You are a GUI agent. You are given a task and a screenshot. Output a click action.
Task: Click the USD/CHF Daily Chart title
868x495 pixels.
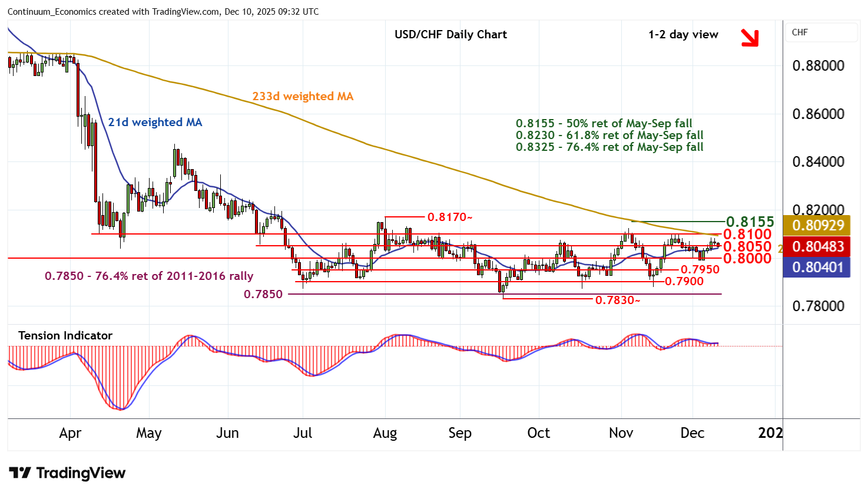(x=450, y=34)
